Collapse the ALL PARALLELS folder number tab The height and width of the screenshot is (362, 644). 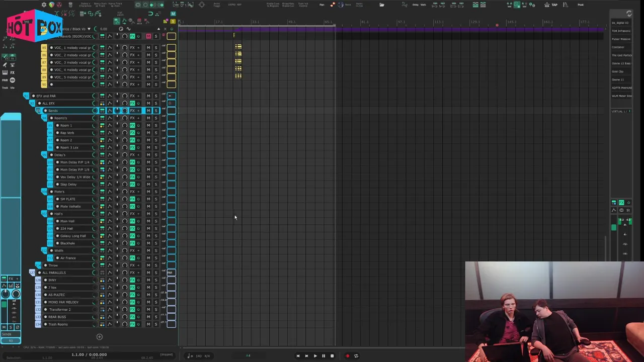[32, 273]
